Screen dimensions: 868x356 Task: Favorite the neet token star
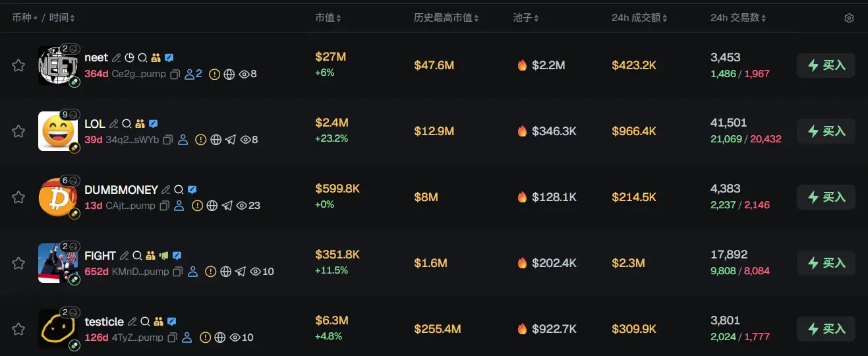tap(18, 65)
